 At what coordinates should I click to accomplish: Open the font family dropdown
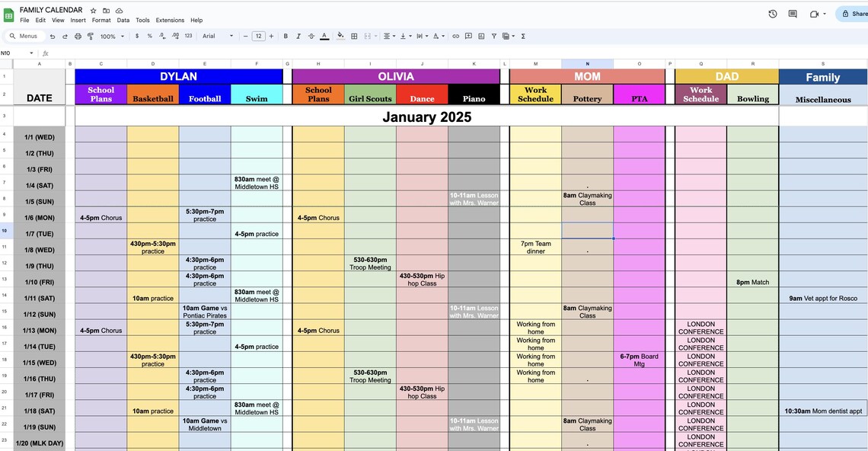[x=211, y=36]
